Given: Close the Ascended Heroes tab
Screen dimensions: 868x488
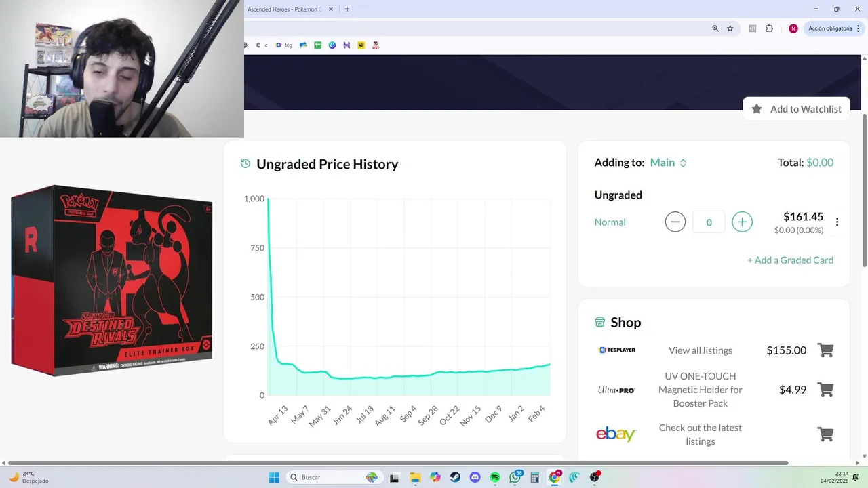Looking at the screenshot, I should pos(331,9).
